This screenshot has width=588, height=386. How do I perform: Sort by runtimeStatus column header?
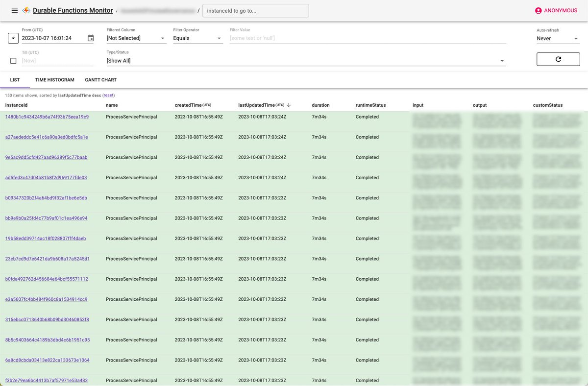coord(371,105)
